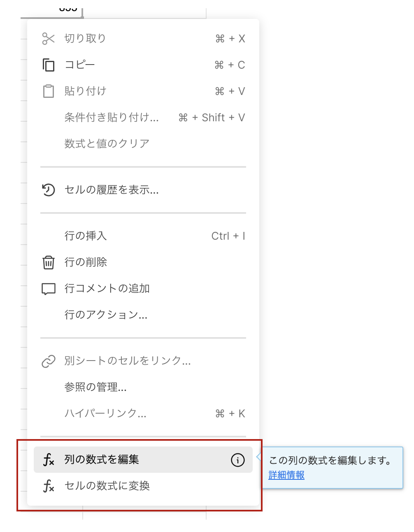Click the chain link icon for cell linking
The height and width of the screenshot is (532, 414).
pos(49,361)
